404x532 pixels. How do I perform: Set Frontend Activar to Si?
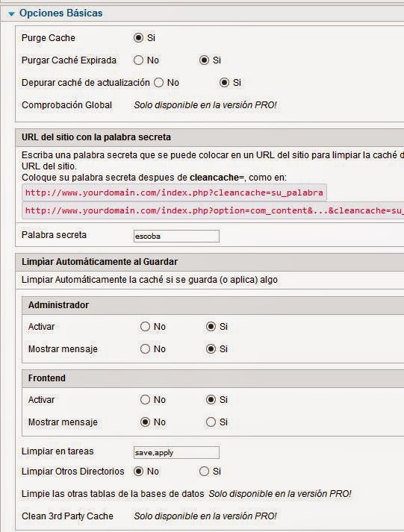pyautogui.click(x=211, y=400)
